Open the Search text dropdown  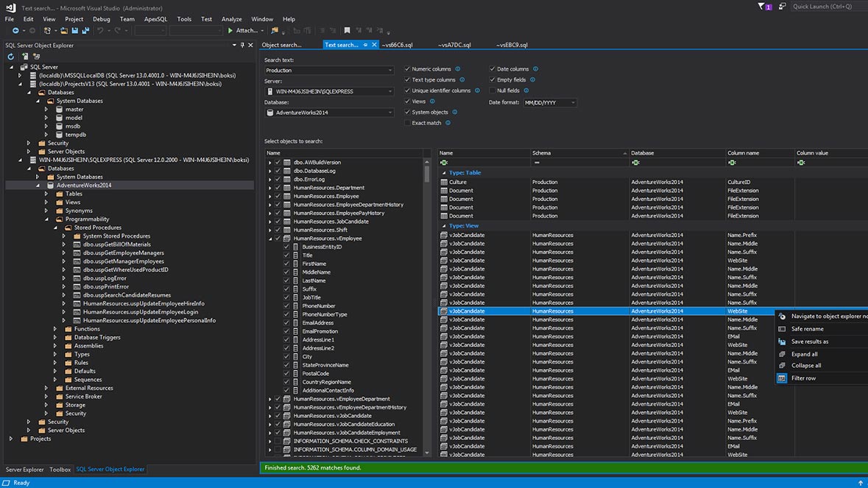pos(389,70)
